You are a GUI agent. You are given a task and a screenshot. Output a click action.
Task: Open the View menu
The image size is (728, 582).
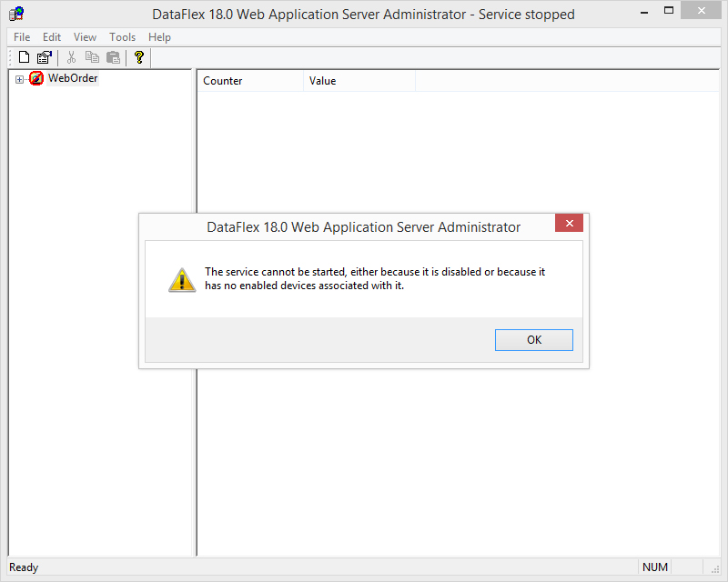[x=85, y=37]
